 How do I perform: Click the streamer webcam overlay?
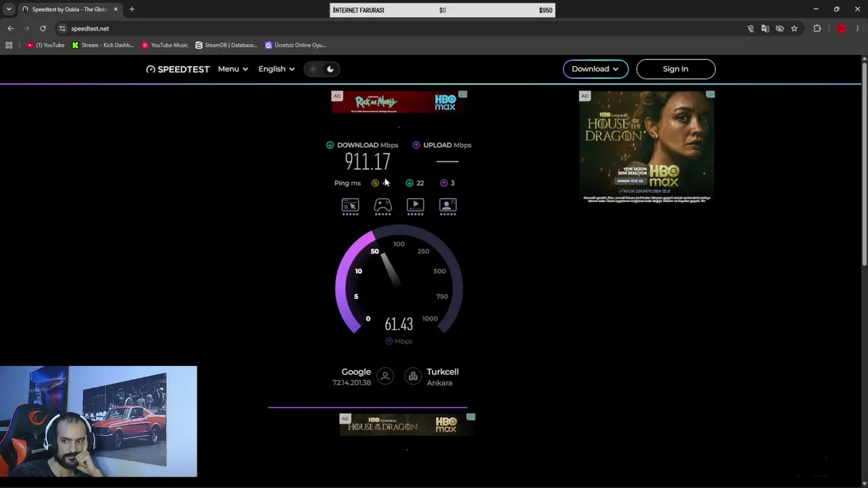click(98, 422)
